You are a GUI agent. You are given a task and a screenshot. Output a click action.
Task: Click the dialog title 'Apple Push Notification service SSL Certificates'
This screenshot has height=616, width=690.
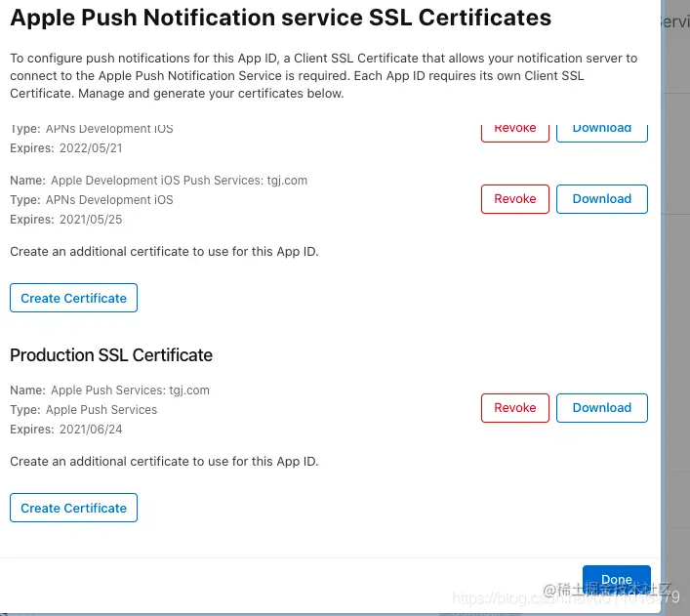click(281, 18)
